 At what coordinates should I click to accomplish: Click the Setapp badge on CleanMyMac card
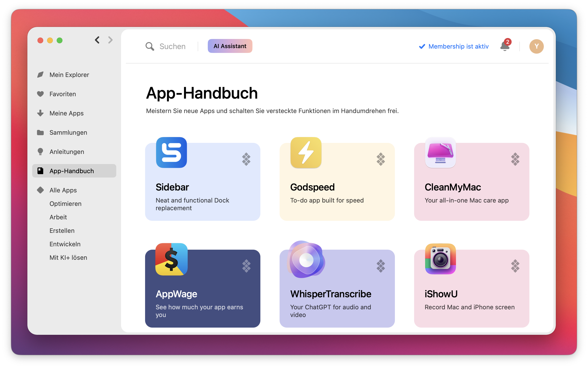pos(515,159)
